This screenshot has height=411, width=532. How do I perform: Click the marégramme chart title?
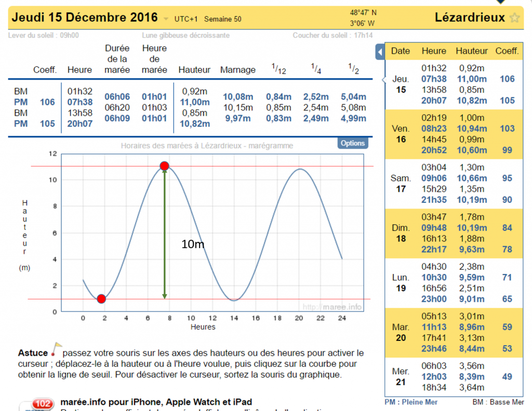(207, 146)
